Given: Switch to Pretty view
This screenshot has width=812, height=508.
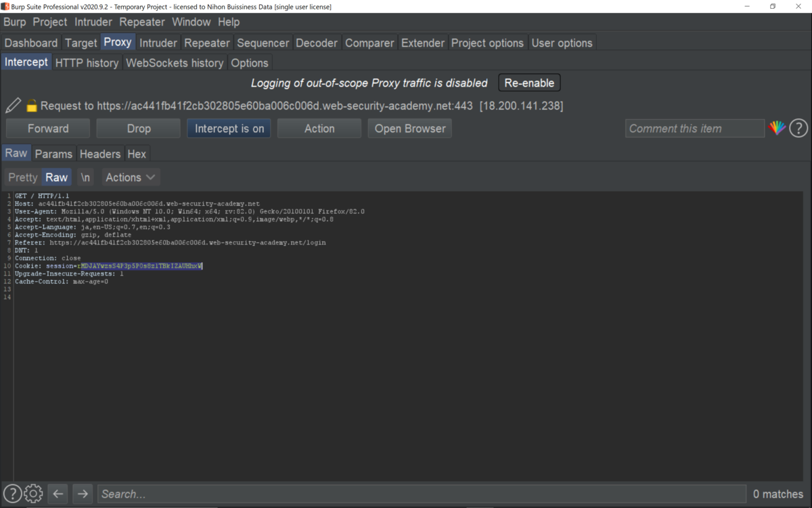Looking at the screenshot, I should click(x=22, y=177).
